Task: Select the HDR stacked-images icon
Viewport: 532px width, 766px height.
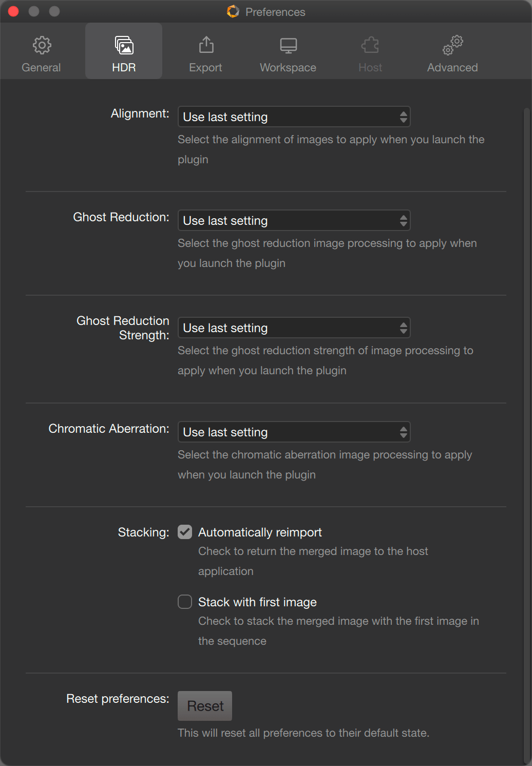Action: tap(124, 45)
